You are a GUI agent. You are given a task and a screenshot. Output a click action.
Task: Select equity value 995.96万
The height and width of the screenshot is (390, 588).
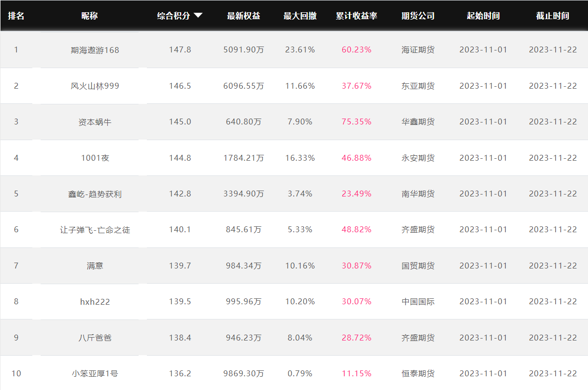point(243,301)
